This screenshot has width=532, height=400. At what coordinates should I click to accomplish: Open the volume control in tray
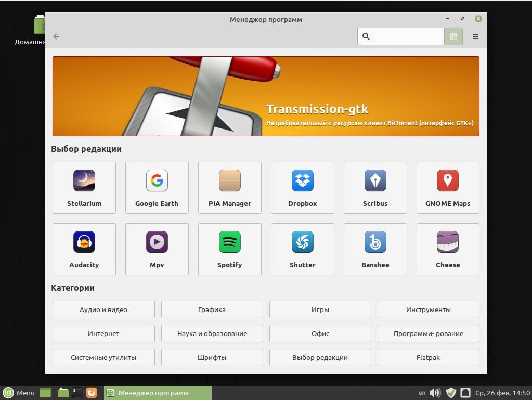(435, 393)
